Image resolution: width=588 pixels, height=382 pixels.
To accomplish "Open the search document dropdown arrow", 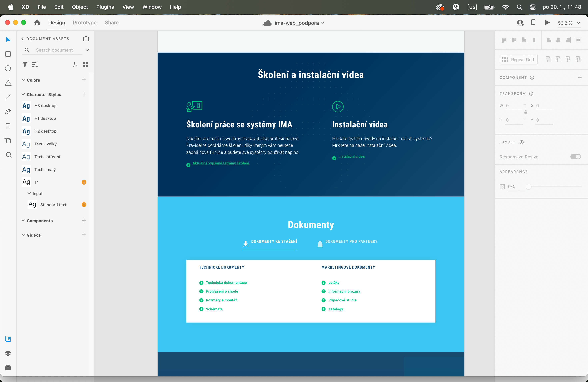I will [x=87, y=50].
